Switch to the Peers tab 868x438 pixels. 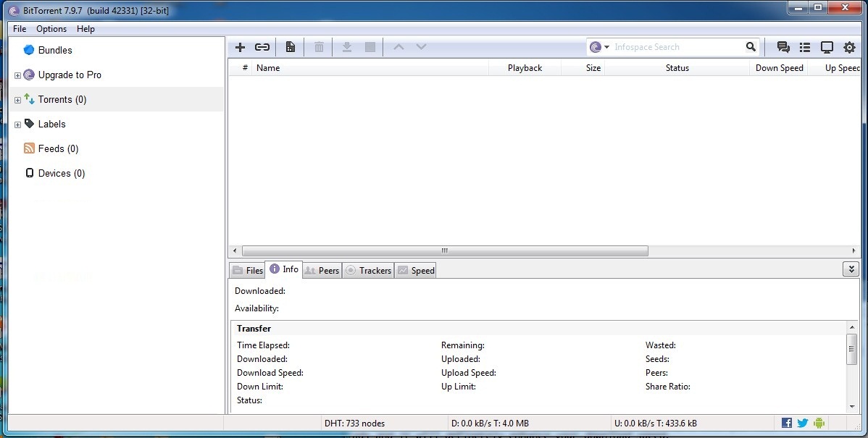(322, 271)
